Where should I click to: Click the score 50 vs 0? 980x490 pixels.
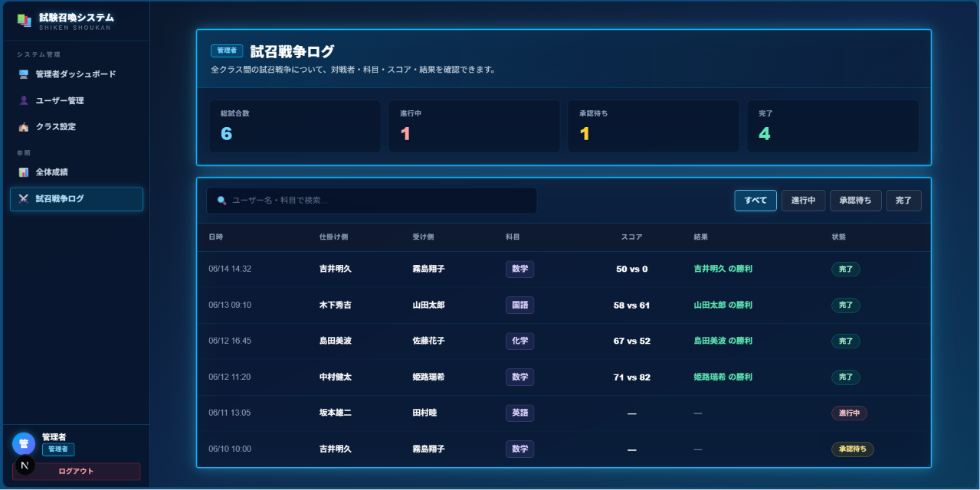632,269
